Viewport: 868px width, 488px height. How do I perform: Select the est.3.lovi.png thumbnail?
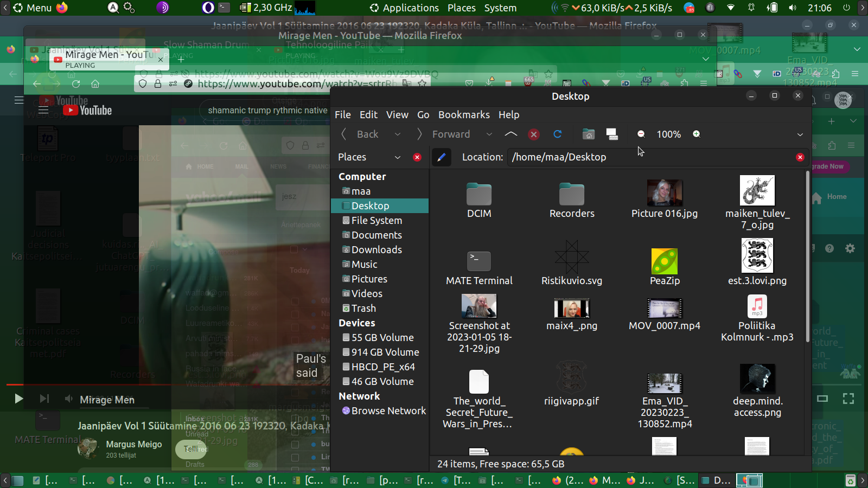(x=757, y=255)
